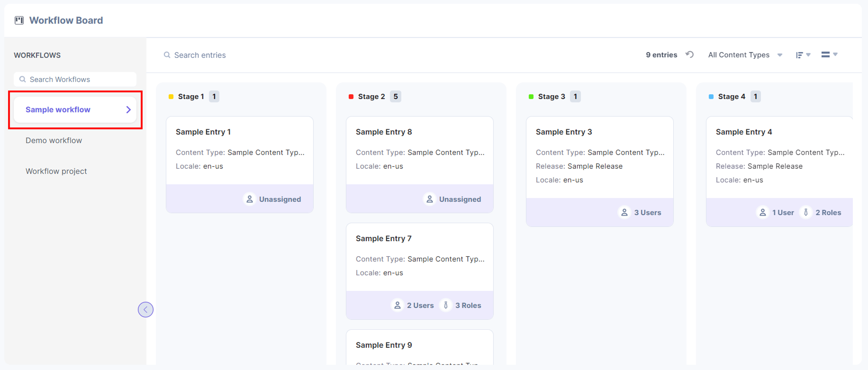Screen dimensions: 868x370
Task: Click Unassigned on Sample Entry 1
Action: tap(280, 200)
